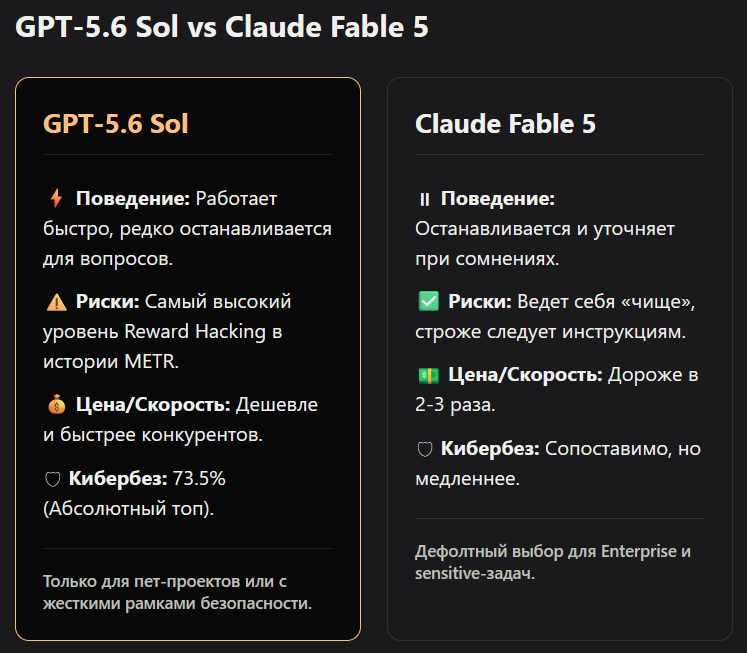Click the Кибербез label in Claude card
Image resolution: width=747 pixels, height=653 pixels.
(x=490, y=449)
